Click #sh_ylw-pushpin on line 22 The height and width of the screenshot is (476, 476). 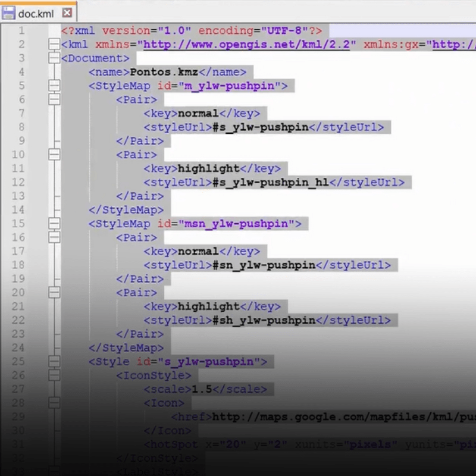click(x=264, y=321)
